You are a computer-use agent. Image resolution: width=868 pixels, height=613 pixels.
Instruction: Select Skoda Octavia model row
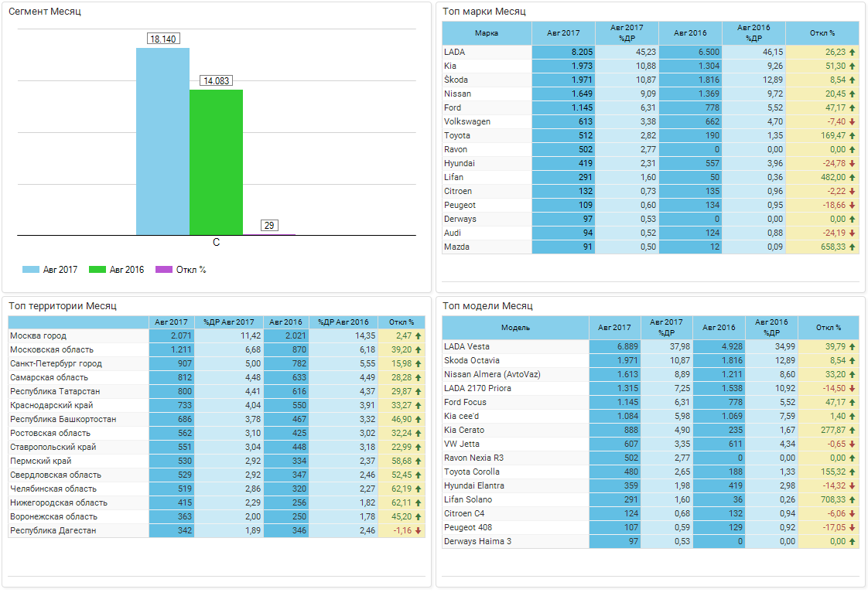[x=651, y=361]
